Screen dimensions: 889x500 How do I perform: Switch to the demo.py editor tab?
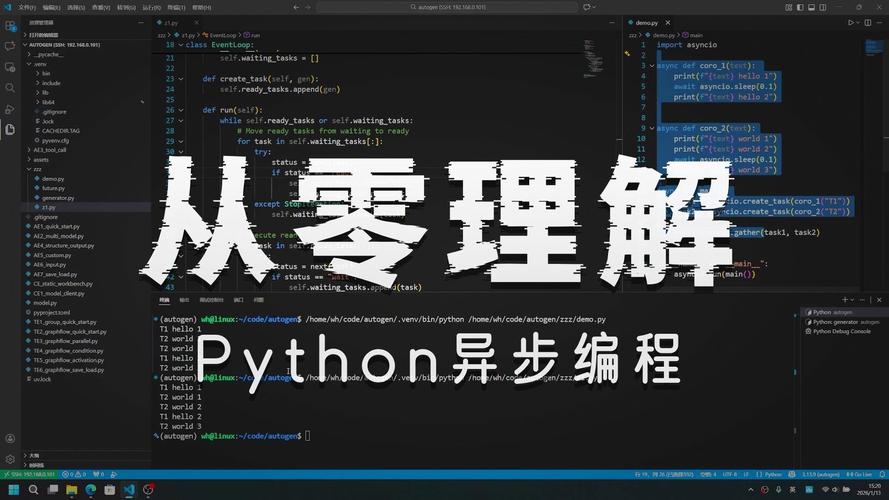click(x=646, y=23)
